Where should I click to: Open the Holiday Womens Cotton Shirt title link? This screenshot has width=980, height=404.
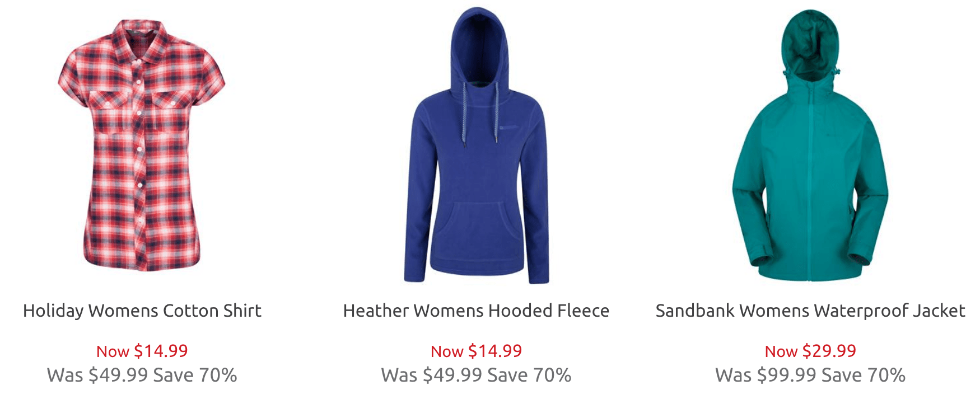[142, 311]
